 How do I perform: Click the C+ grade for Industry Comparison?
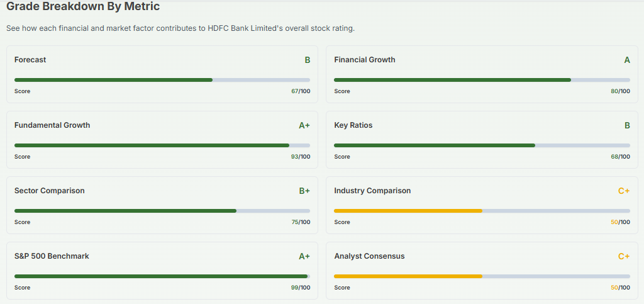tap(624, 191)
